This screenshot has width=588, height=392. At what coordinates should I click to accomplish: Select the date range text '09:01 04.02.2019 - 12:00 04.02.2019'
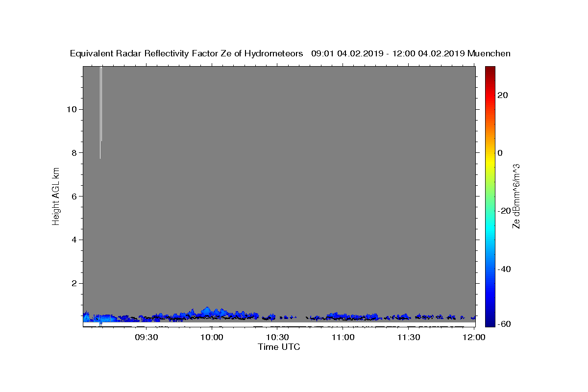click(x=388, y=53)
